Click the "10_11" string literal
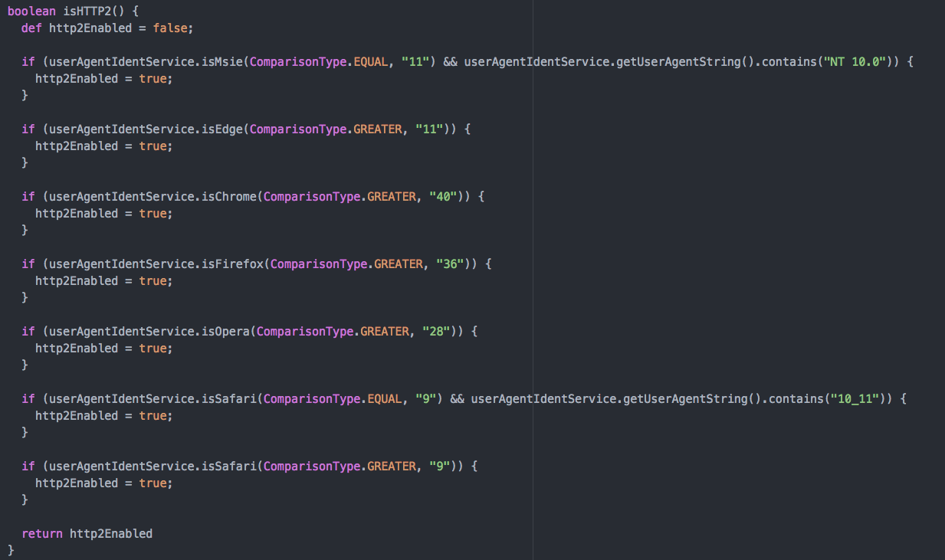The width and height of the screenshot is (945, 560). [x=853, y=399]
